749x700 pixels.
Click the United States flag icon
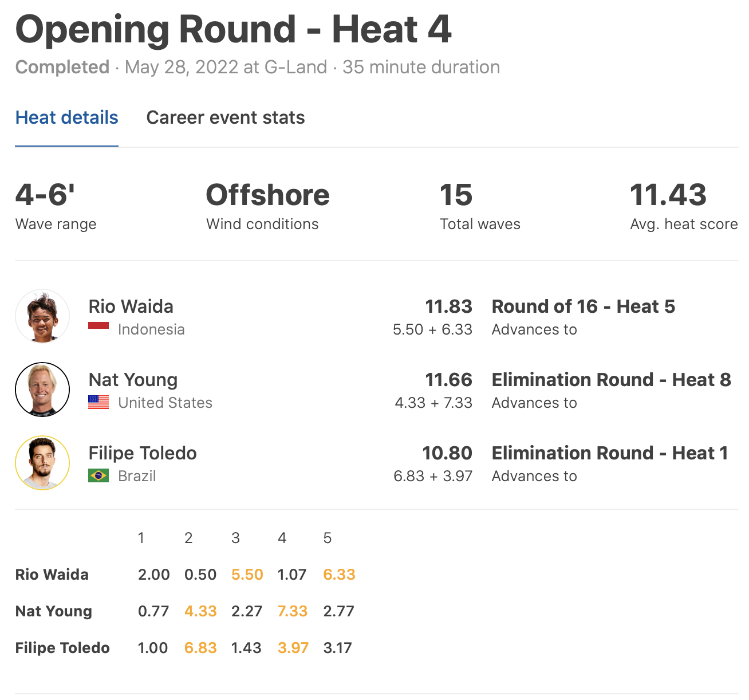98,403
